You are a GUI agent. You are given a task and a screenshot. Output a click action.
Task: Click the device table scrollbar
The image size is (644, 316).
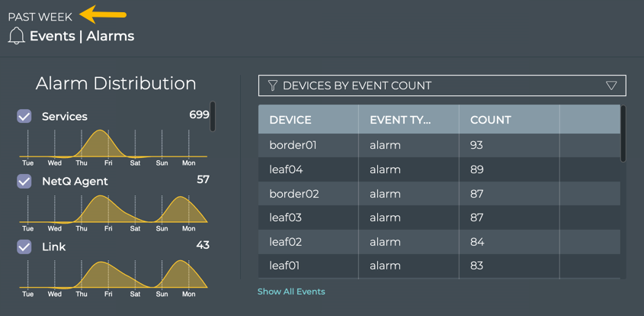pyautogui.click(x=623, y=134)
